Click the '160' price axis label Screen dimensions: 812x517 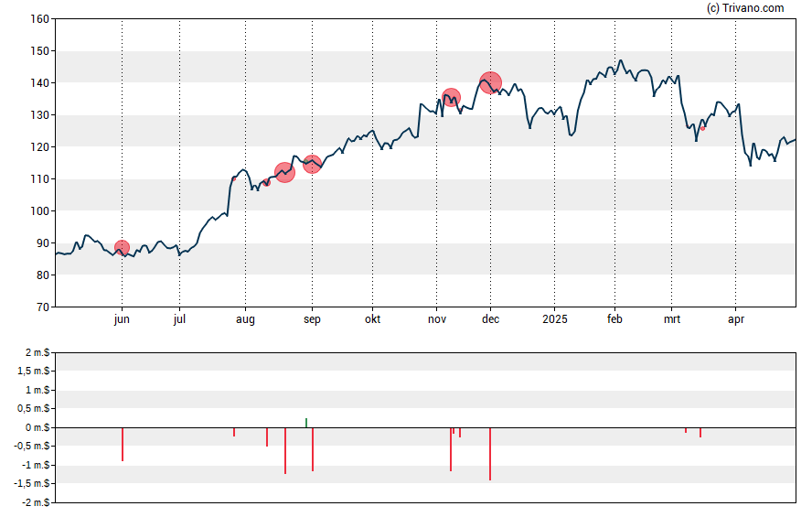[40, 19]
